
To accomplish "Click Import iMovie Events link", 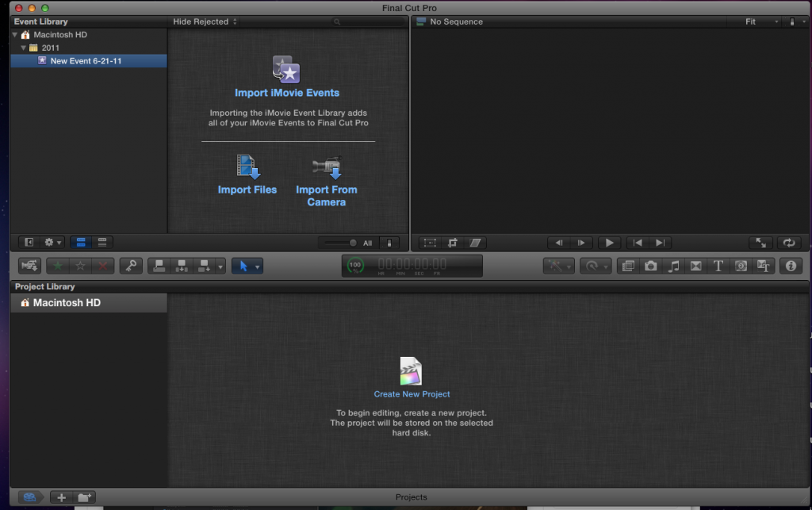I will [287, 93].
